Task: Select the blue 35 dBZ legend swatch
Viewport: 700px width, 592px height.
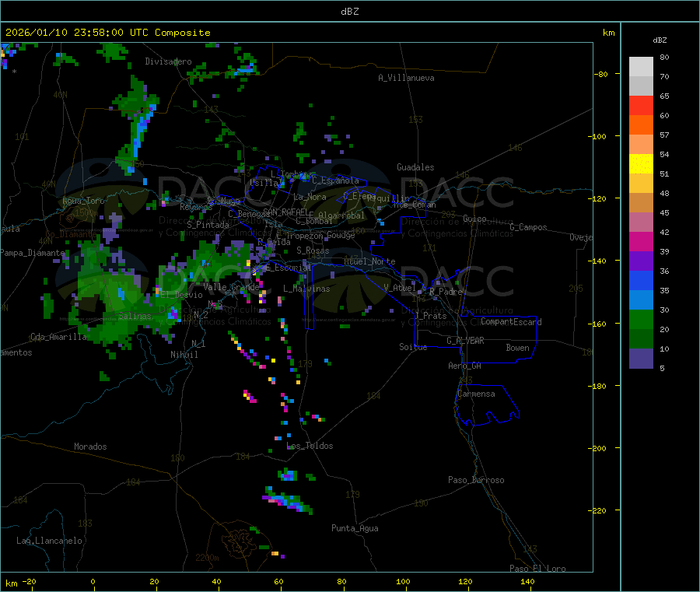Action: coord(641,280)
